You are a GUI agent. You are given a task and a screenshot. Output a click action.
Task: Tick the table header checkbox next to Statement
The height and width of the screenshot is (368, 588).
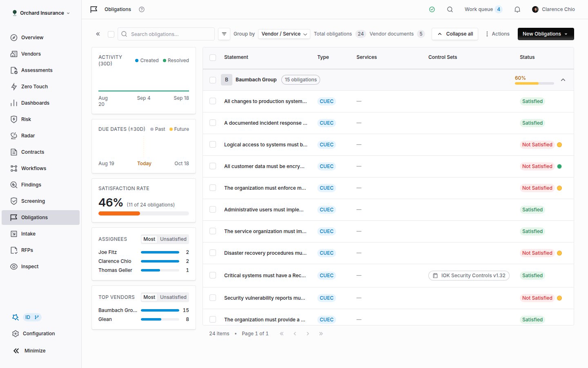coord(213,58)
